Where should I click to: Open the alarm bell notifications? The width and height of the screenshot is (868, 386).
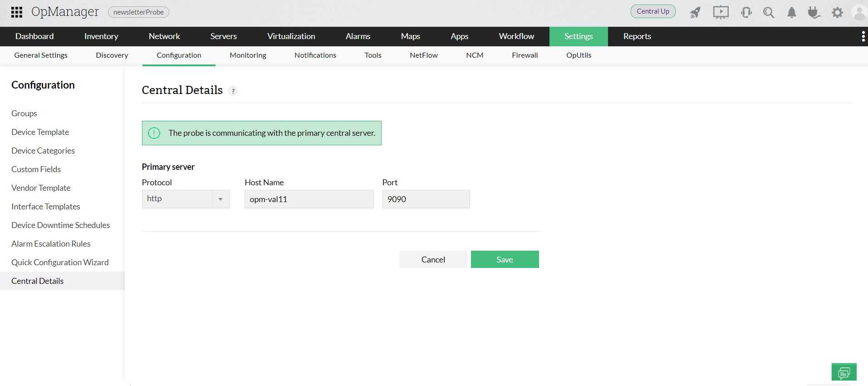pos(791,12)
